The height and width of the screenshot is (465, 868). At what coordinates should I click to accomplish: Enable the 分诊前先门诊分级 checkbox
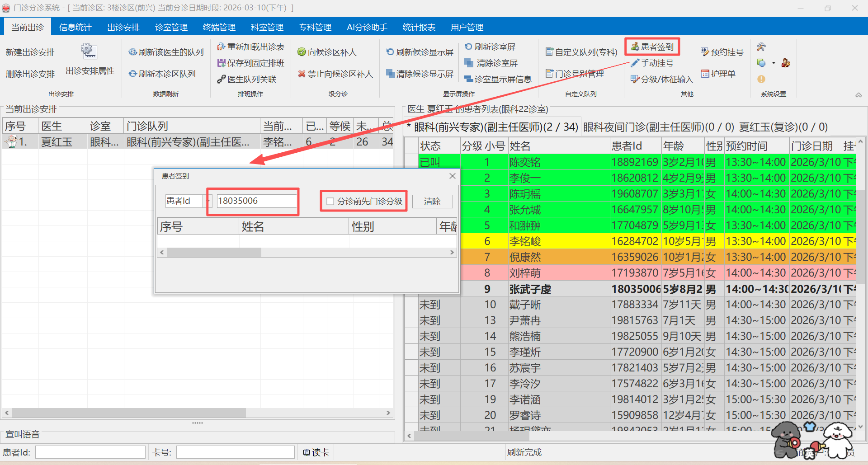click(330, 202)
